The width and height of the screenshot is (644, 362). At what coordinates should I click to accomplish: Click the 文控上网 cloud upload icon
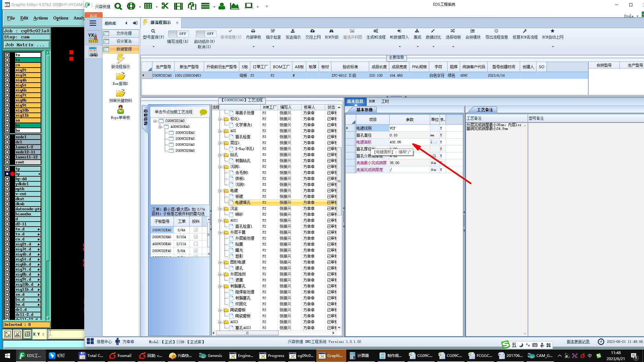click(x=313, y=31)
